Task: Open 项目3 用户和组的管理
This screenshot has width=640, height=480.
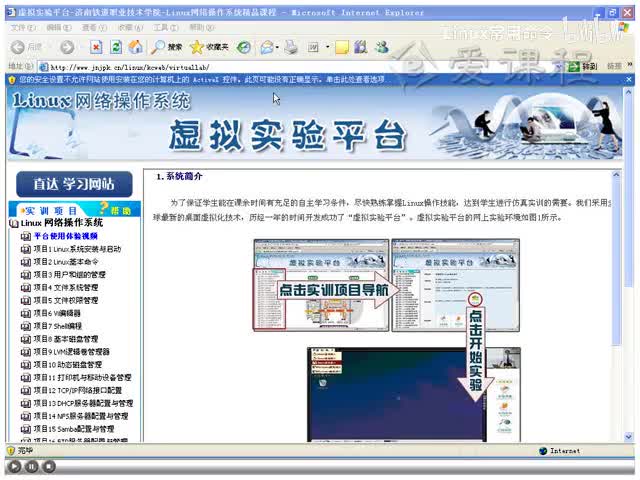Action: (x=69, y=275)
